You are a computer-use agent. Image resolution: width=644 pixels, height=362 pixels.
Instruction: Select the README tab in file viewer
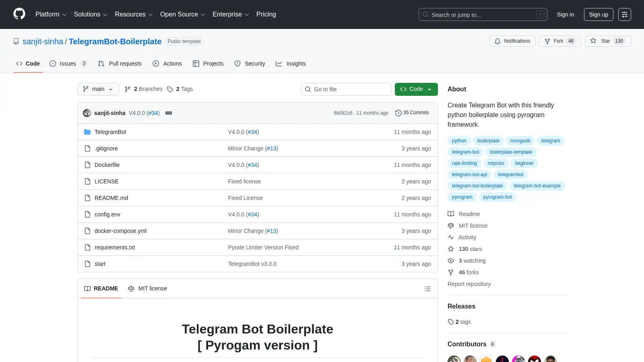point(101,289)
